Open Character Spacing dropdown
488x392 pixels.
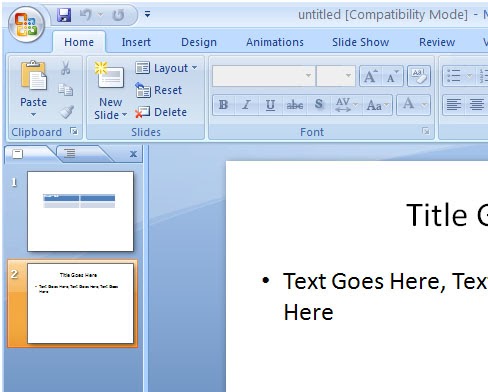coord(346,105)
